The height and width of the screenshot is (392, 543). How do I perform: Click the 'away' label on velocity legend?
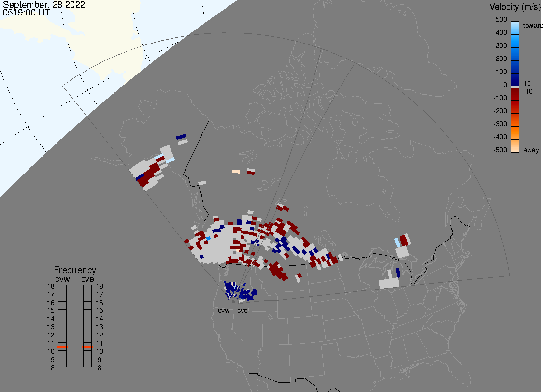[x=531, y=150]
